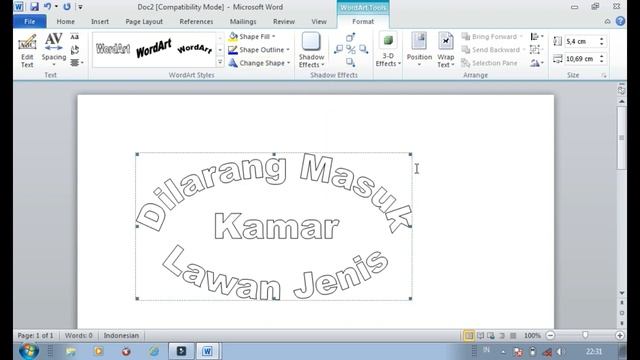Switch to the References tab
Viewport: 640px width, 360px height.
(196, 22)
